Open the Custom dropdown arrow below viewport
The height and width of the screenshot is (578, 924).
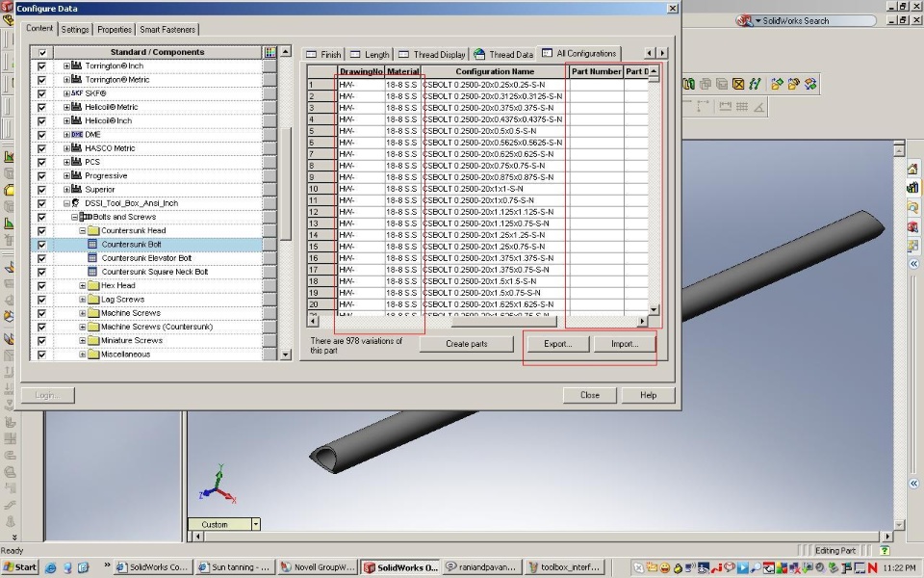point(256,524)
